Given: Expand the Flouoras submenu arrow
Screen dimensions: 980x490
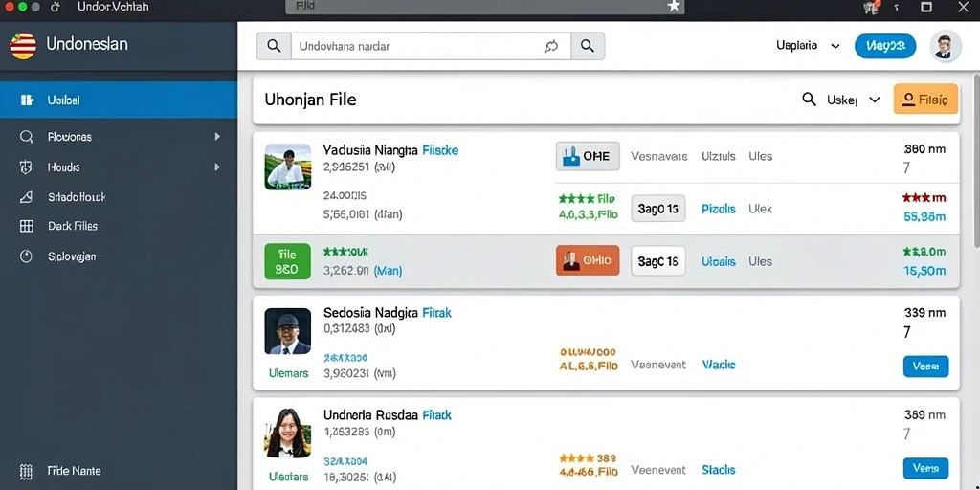Looking at the screenshot, I should coord(217,136).
